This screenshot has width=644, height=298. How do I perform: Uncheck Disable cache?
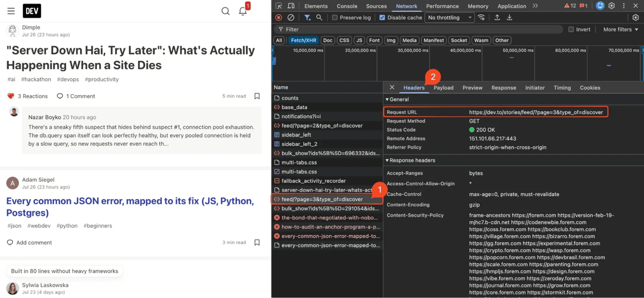click(382, 17)
